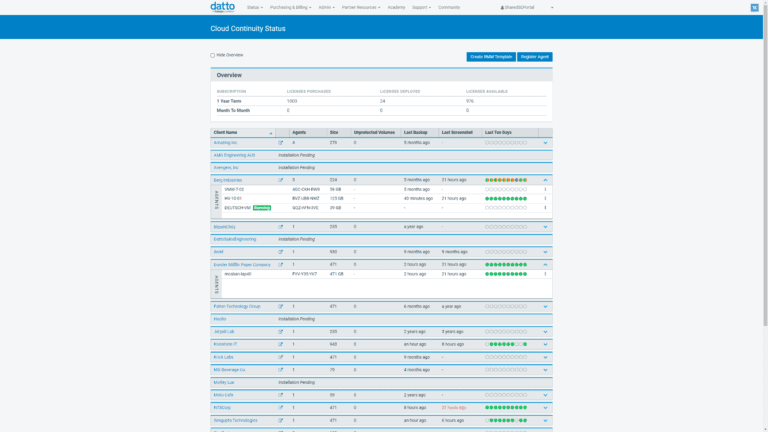Open Dunder Mifflin Paper Company client link
The height and width of the screenshot is (432, 768).
[x=242, y=265]
